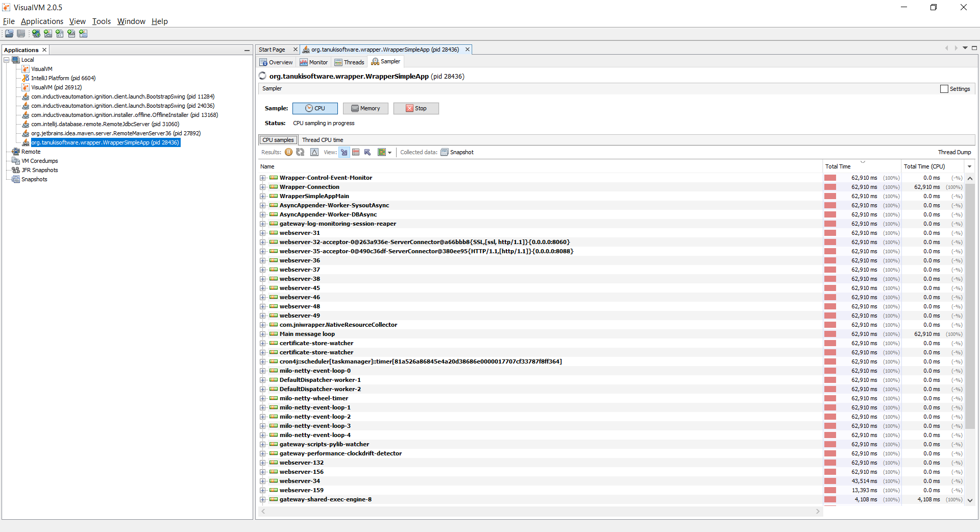Screen dimensions: 980x532
Task: Click the Thread Dump button
Action: click(954, 152)
